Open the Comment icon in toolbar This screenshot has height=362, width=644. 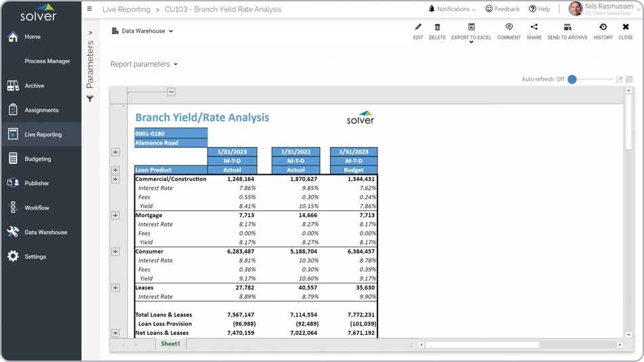point(508,28)
